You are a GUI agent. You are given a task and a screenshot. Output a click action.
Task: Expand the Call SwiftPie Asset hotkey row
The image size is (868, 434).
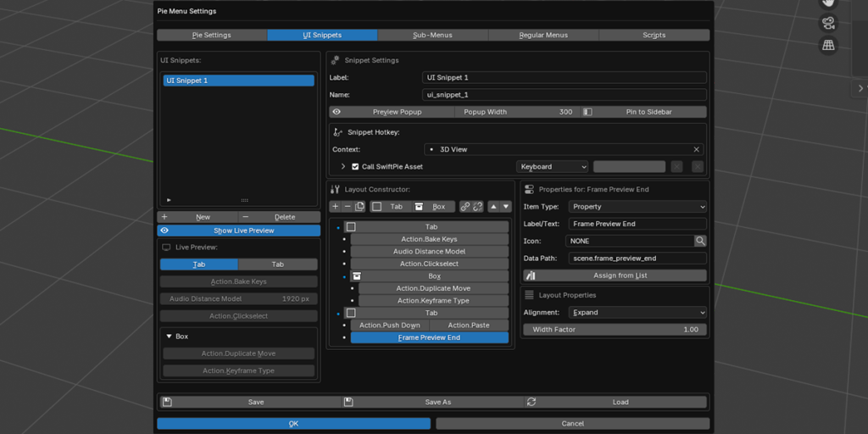(342, 167)
